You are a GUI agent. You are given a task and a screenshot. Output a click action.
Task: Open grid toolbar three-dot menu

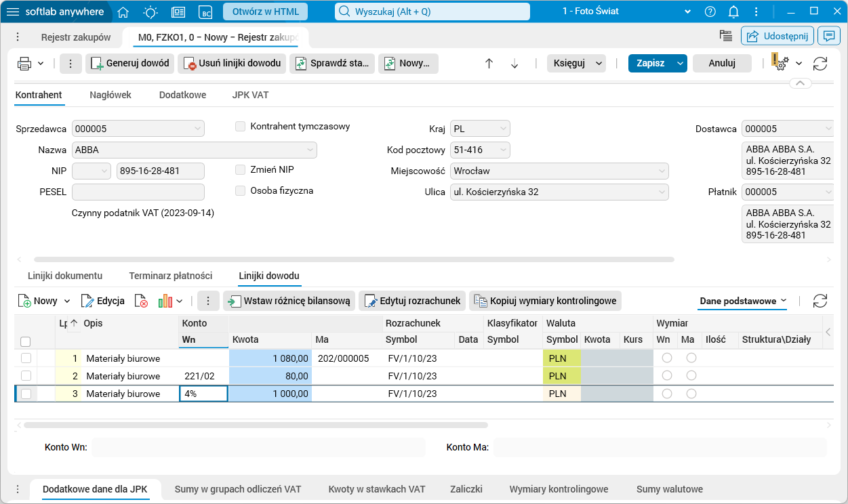(208, 301)
